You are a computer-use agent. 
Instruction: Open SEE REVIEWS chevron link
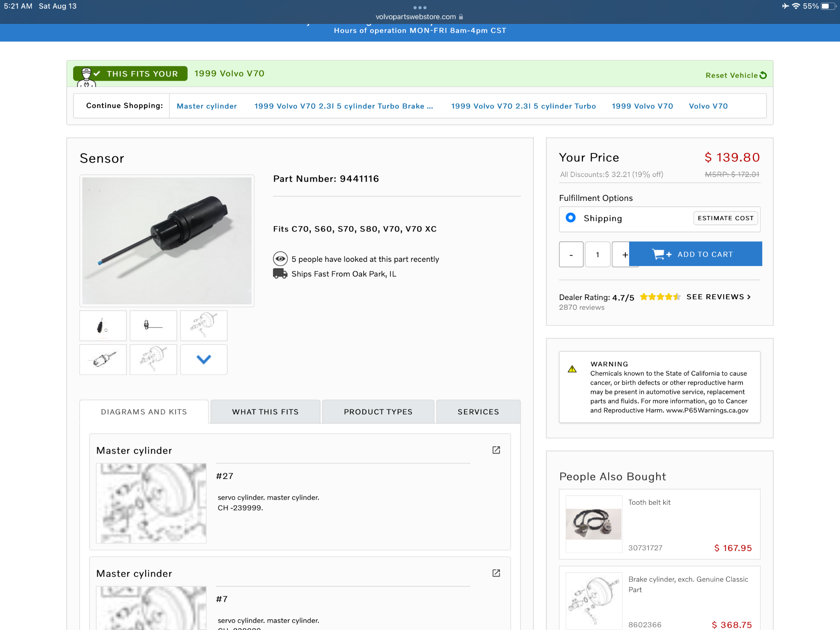tap(719, 297)
